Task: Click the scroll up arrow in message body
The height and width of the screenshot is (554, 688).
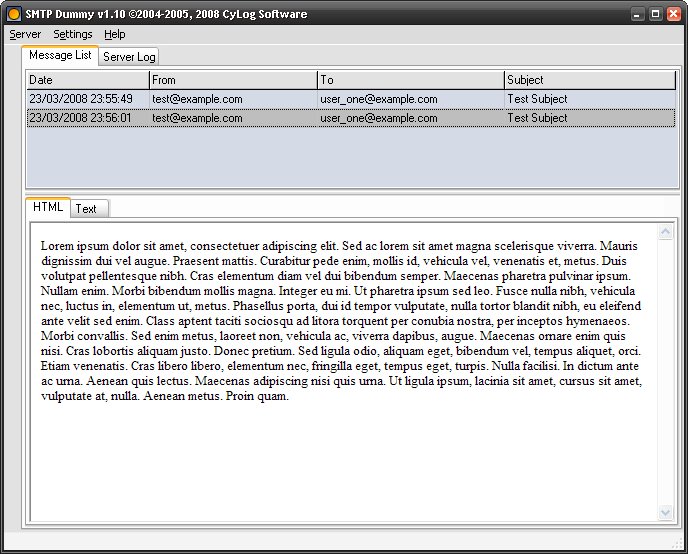Action: [666, 232]
